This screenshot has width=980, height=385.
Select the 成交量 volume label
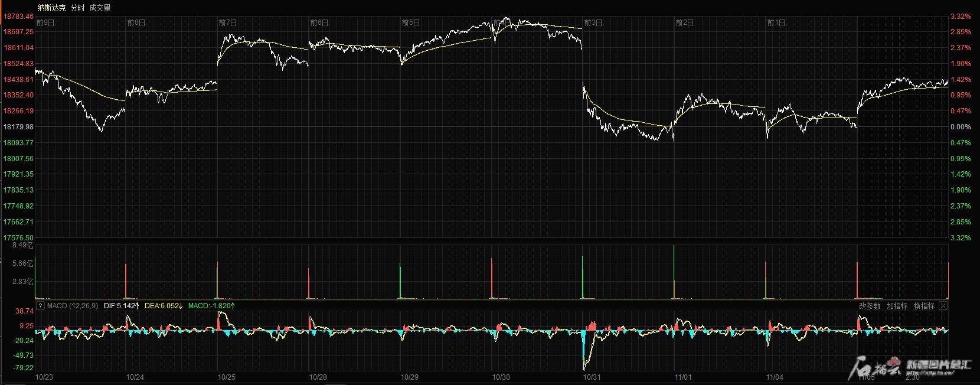pos(100,8)
